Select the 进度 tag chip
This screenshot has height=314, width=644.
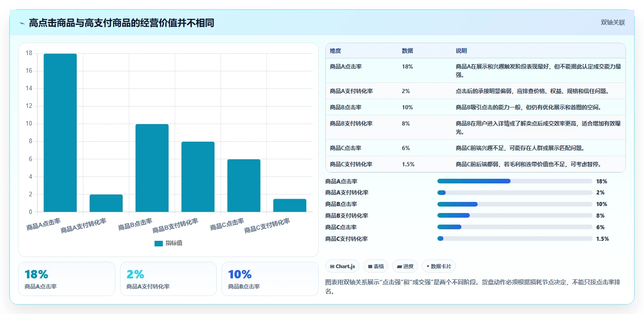[x=405, y=266]
